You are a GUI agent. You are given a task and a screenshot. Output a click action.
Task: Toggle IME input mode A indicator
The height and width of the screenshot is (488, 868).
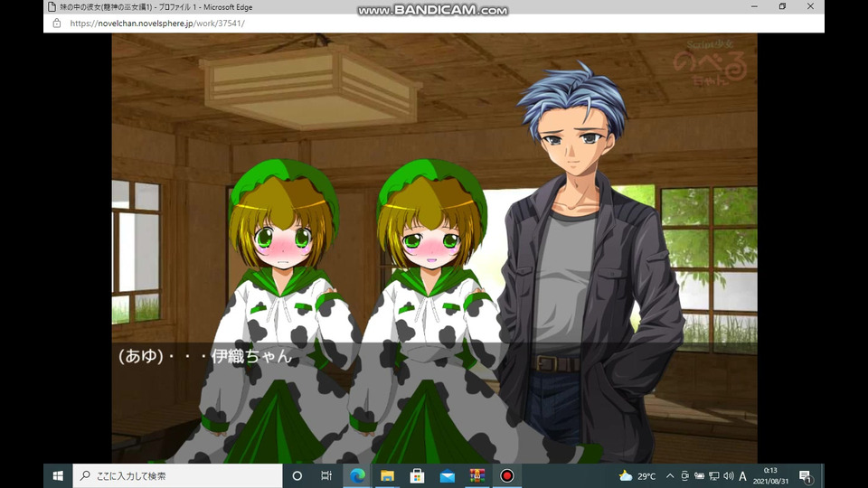click(743, 476)
